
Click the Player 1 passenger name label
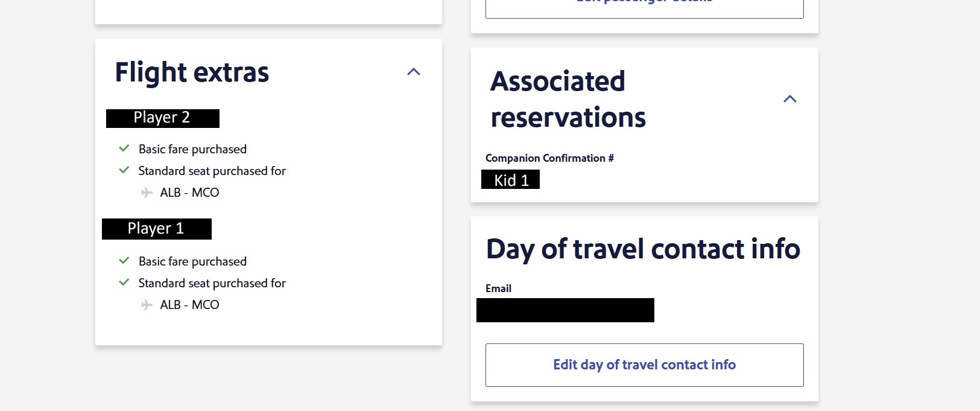tap(156, 229)
